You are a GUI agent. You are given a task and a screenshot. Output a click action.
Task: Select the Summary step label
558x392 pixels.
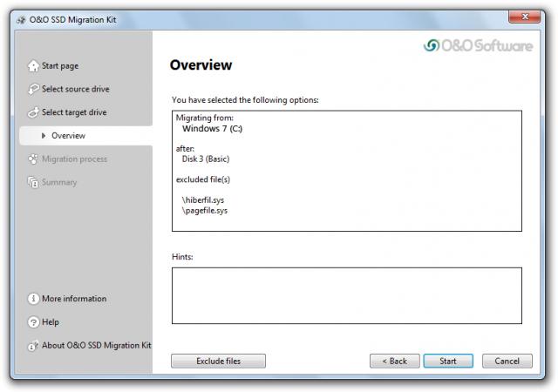coord(59,182)
